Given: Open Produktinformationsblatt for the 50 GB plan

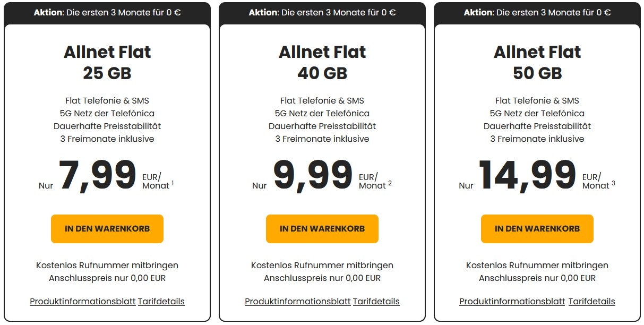Looking at the screenshot, I should pyautogui.click(x=512, y=302).
